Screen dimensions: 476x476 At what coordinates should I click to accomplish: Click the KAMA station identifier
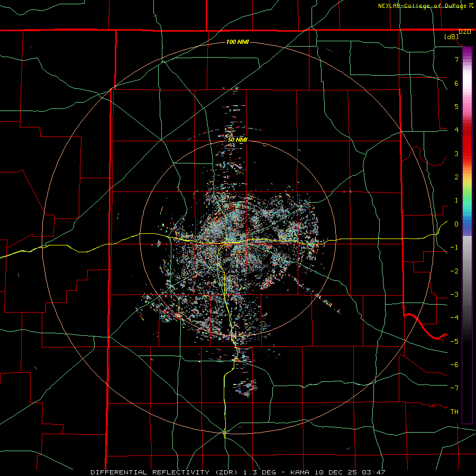[300, 472]
